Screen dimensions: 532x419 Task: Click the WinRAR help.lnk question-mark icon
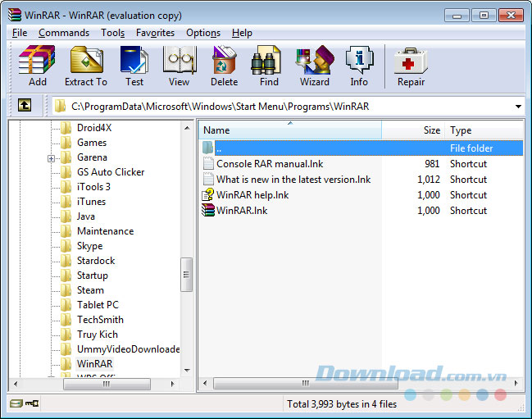point(208,194)
